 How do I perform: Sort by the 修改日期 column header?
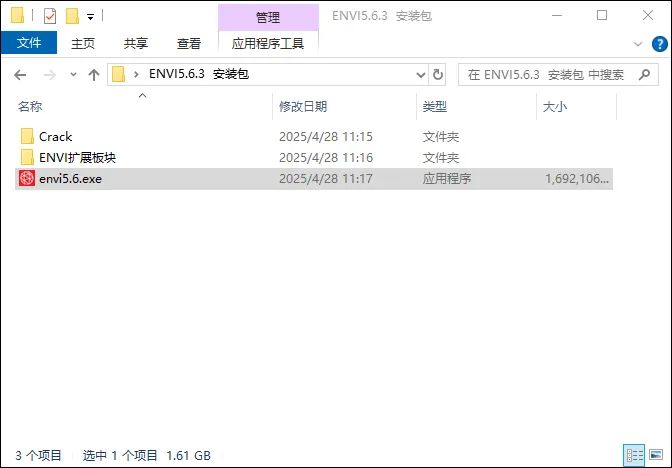[x=303, y=106]
